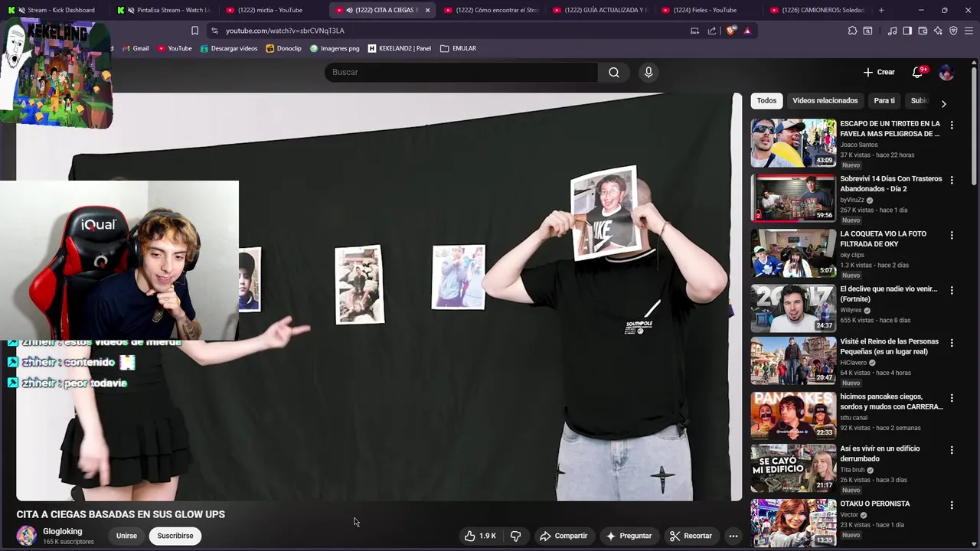Open options menu for Así es vivir video
980x551 pixels.
coord(952,450)
